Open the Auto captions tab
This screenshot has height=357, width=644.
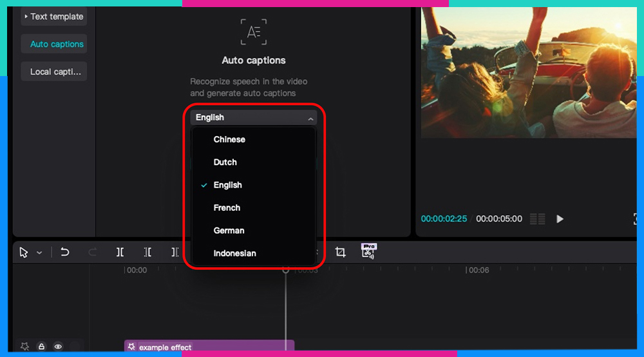(57, 44)
